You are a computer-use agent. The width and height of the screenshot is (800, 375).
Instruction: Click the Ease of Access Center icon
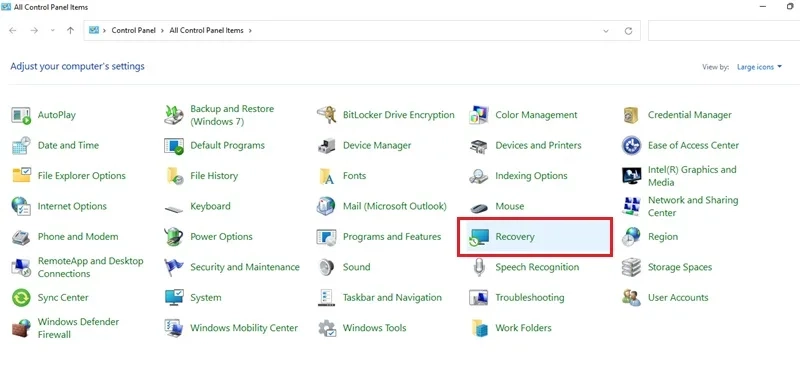[x=631, y=145]
